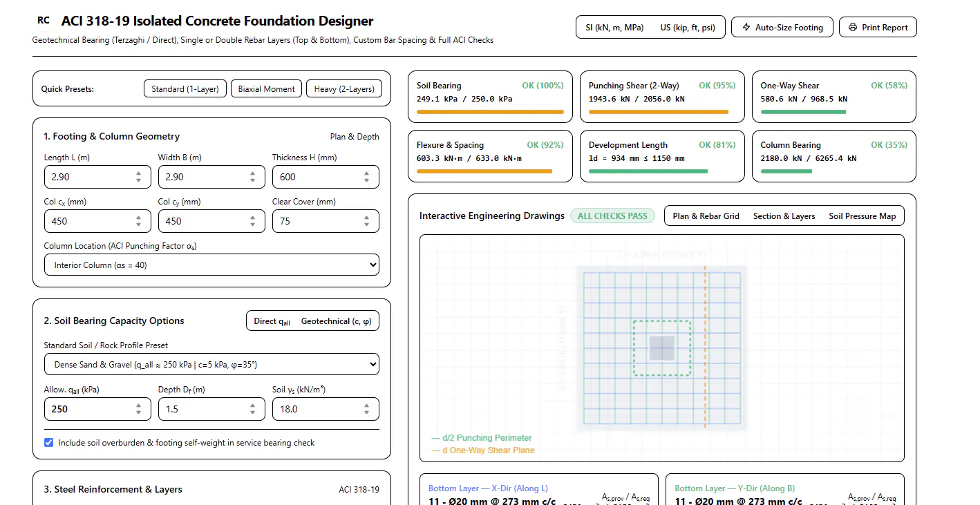
Task: Click the Allow. q_all stepper arrows
Action: 138,409
